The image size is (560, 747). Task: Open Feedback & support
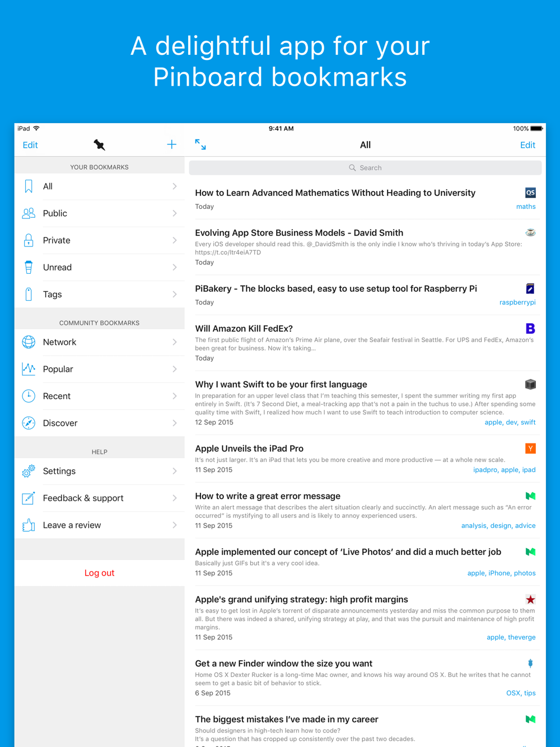(100, 498)
